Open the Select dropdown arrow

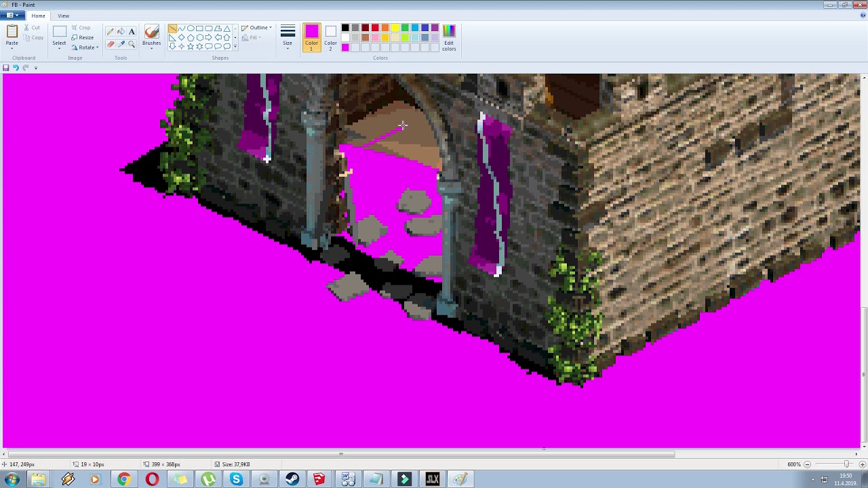(60, 47)
